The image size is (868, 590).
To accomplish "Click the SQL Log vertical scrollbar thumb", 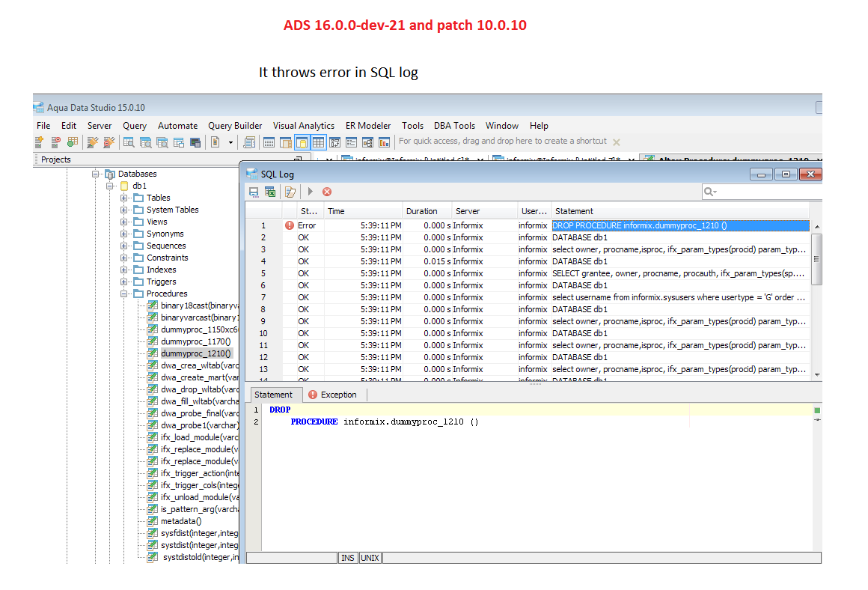I will 816,259.
